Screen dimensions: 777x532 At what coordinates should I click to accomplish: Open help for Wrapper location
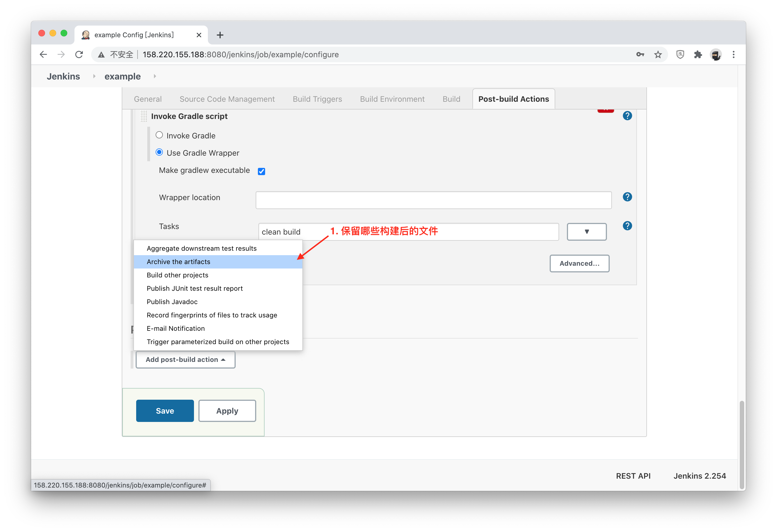[627, 197]
